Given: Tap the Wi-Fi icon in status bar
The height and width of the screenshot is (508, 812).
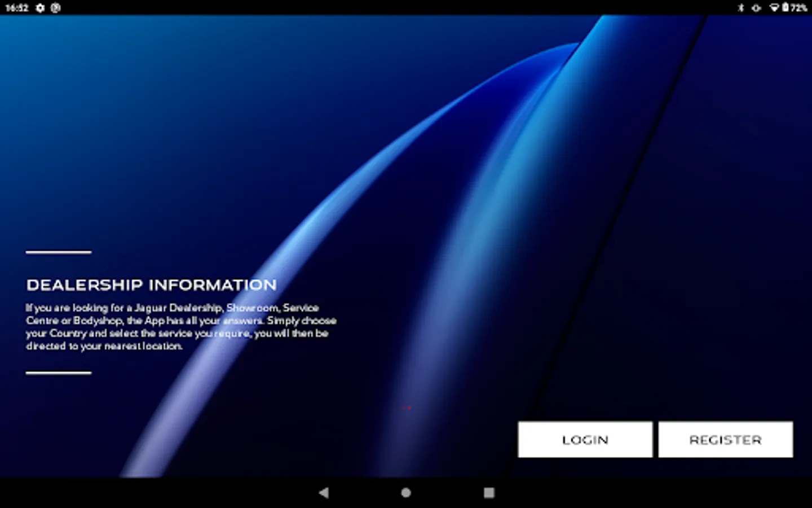Looking at the screenshot, I should [x=774, y=8].
